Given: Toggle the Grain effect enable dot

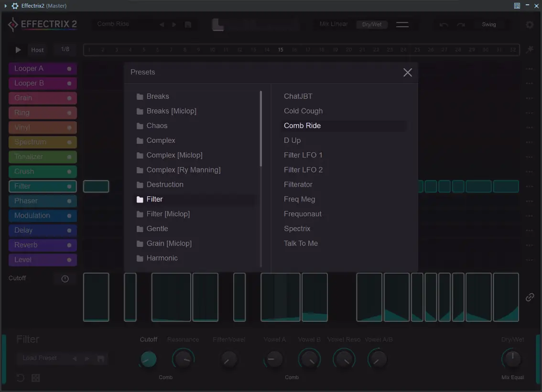Looking at the screenshot, I should point(69,98).
